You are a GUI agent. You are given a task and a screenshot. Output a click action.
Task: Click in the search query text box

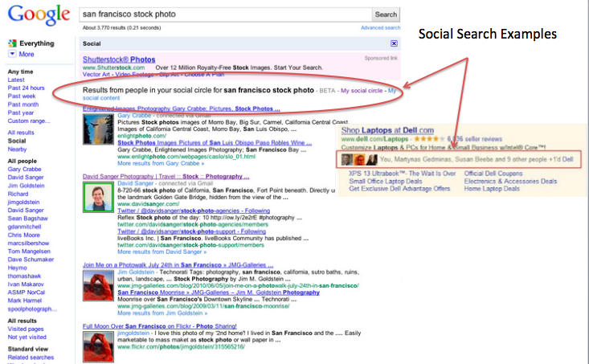pos(225,14)
